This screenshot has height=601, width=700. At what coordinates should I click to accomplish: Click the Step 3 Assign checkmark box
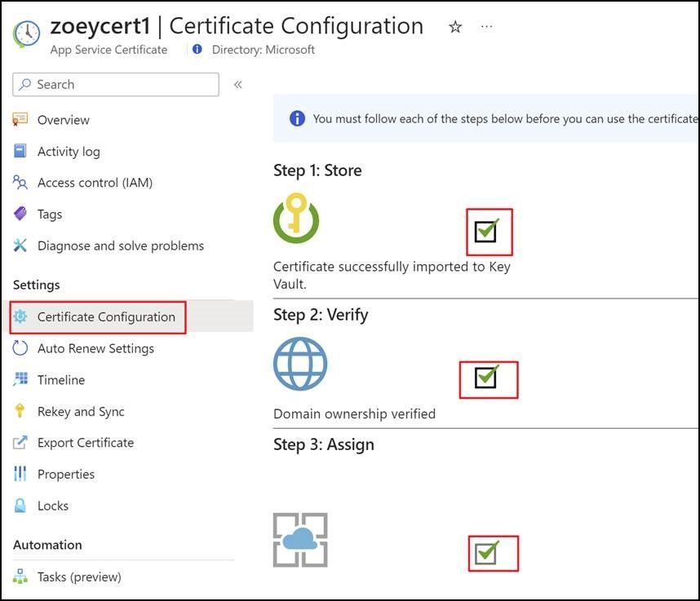[x=486, y=553]
